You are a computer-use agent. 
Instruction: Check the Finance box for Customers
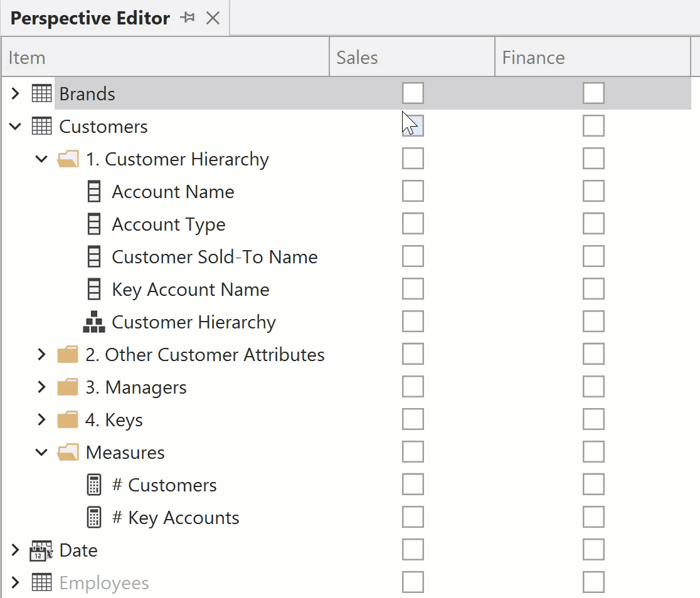tap(593, 125)
